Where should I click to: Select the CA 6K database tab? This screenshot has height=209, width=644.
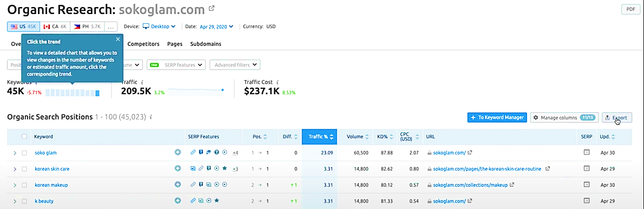[55, 27]
